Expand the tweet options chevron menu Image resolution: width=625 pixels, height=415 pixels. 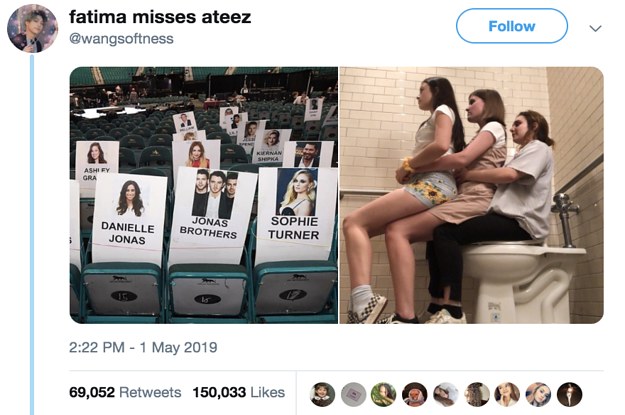coord(596,28)
